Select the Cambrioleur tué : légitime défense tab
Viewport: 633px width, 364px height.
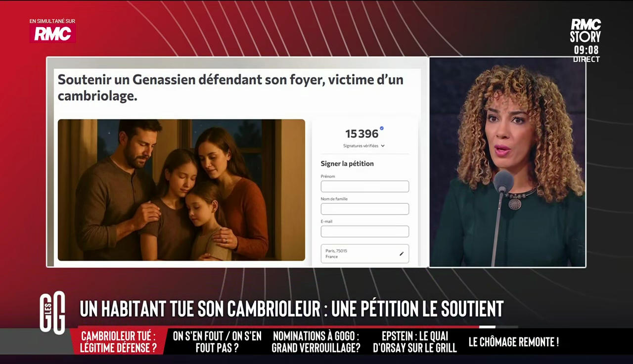119,342
